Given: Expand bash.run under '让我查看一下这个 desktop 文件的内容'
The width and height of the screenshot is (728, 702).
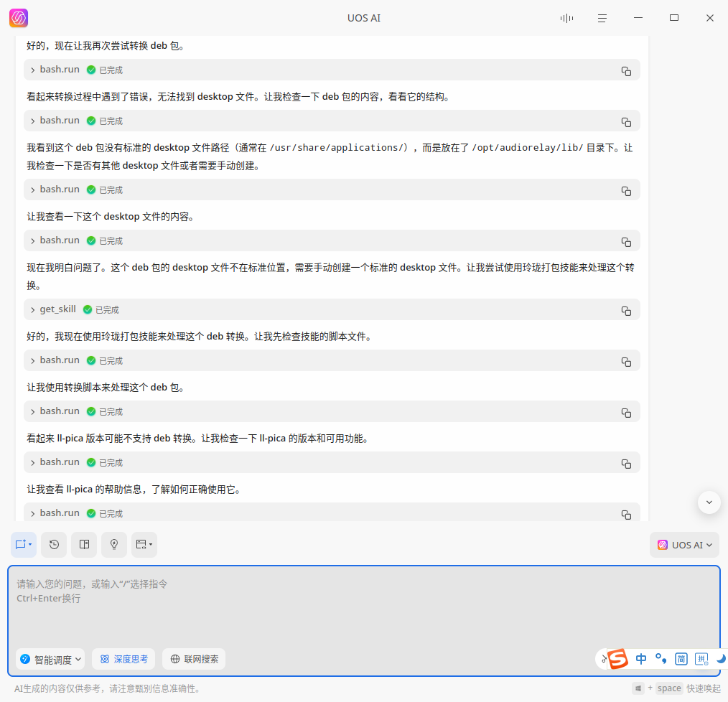Looking at the screenshot, I should point(32,241).
